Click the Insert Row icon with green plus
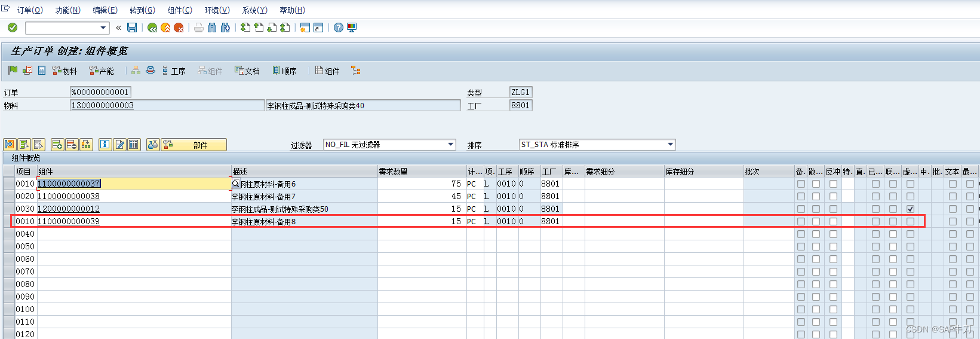Viewport: 980px width, 339px height. pyautogui.click(x=57, y=144)
